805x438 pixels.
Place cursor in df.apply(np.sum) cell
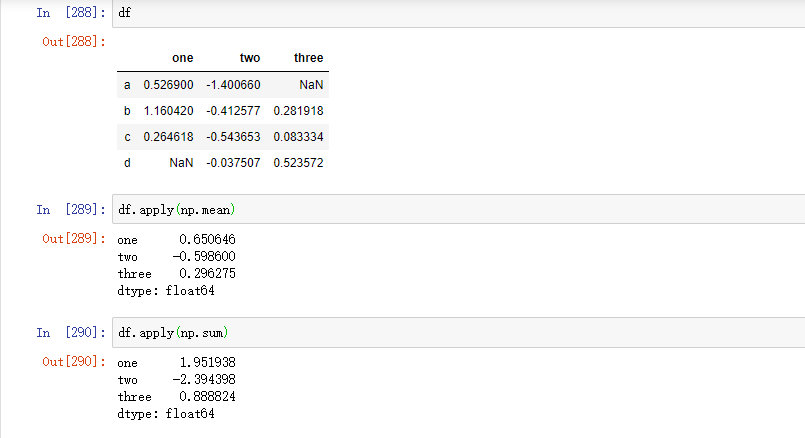(x=450, y=332)
